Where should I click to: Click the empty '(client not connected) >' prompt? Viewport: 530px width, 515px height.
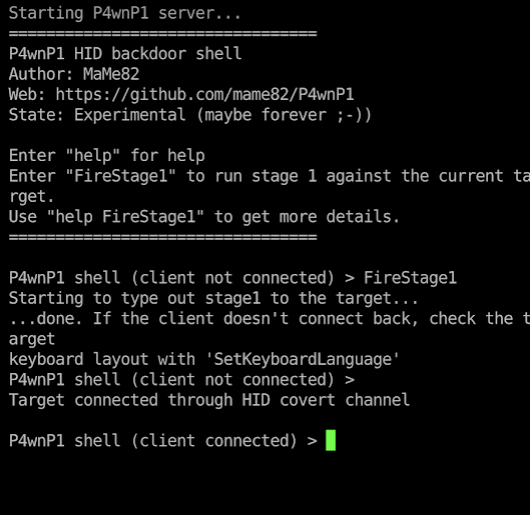(182, 380)
